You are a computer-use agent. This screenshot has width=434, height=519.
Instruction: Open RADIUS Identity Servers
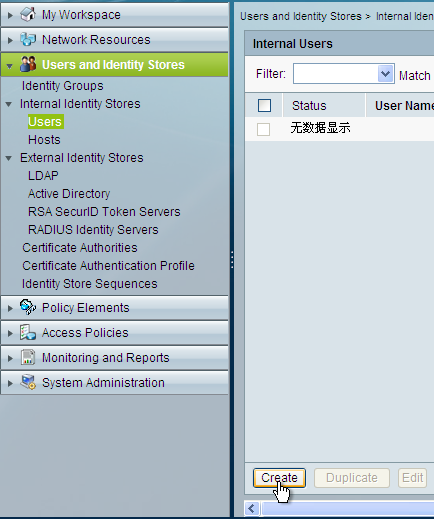click(x=93, y=230)
